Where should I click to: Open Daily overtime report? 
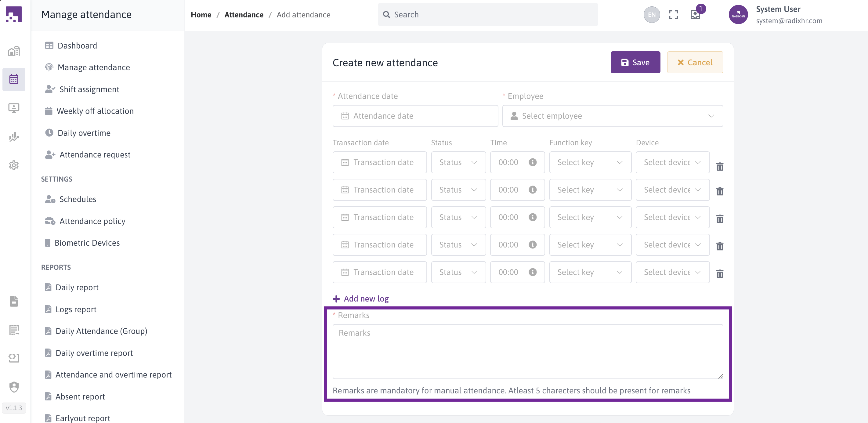pos(94,353)
